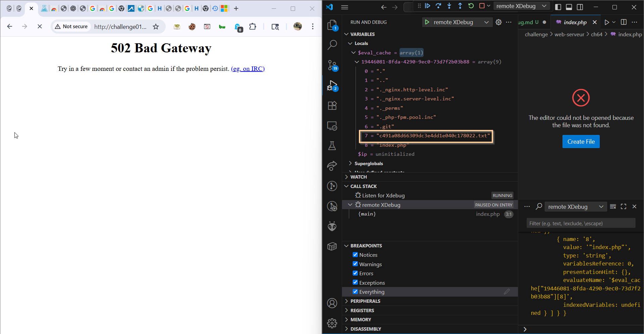The image size is (644, 334).
Task: Focus the debug console filter field
Action: (x=580, y=223)
